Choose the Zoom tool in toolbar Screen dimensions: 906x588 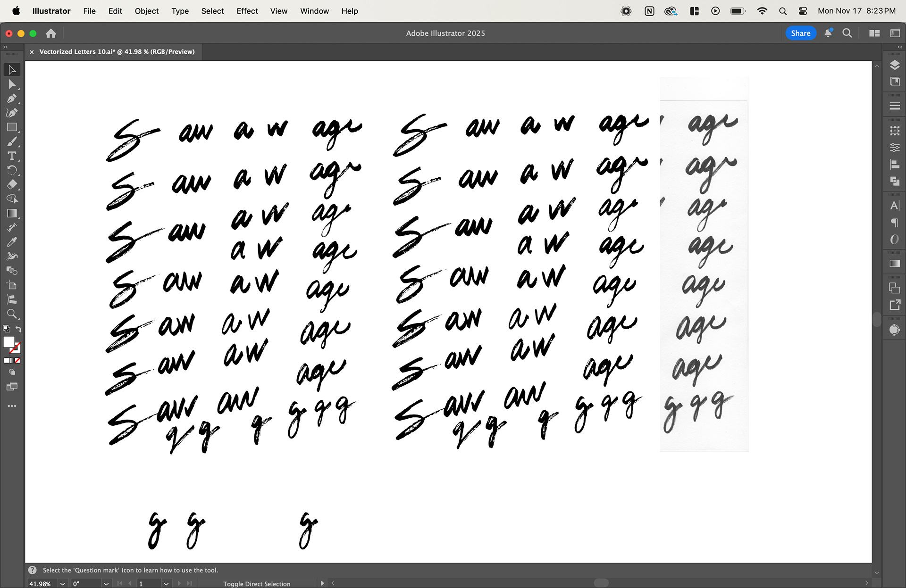coord(12,314)
